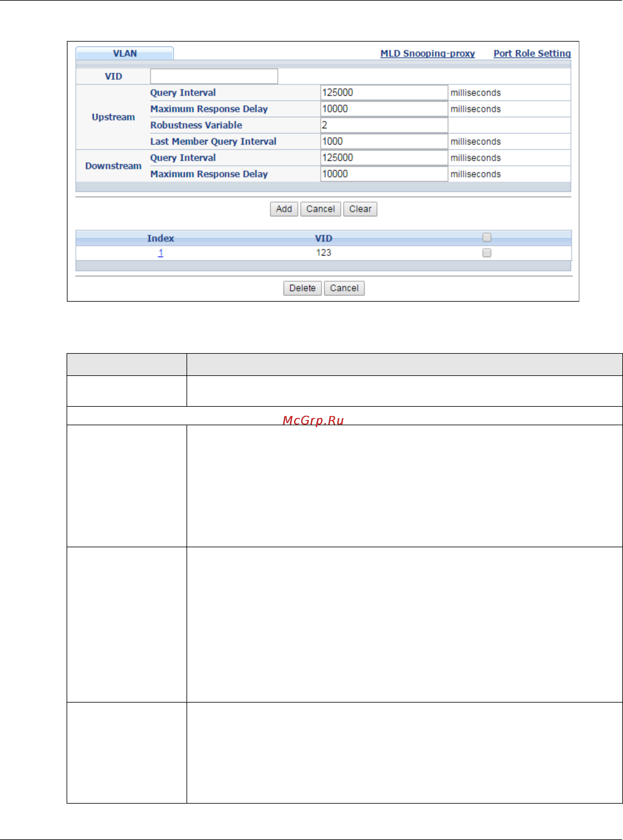The width and height of the screenshot is (623, 840).
Task: Click the Upstream Maximum Response Delay field
Action: click(384, 108)
